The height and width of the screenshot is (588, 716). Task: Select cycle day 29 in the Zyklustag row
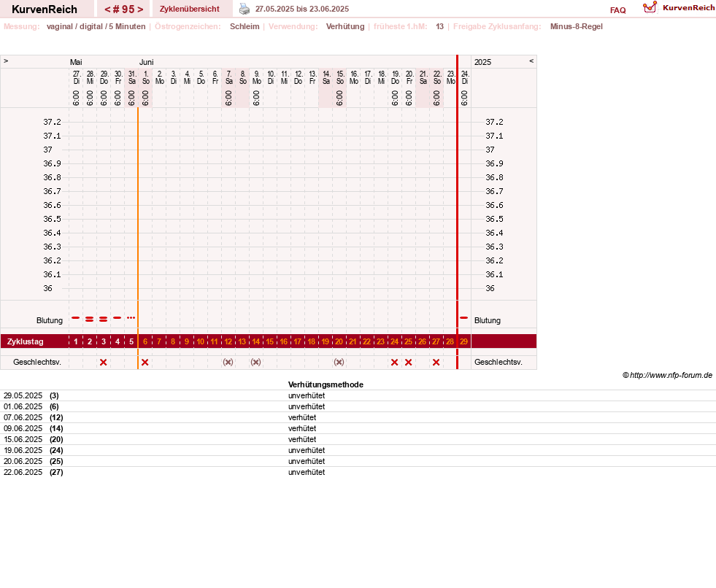pos(464,341)
